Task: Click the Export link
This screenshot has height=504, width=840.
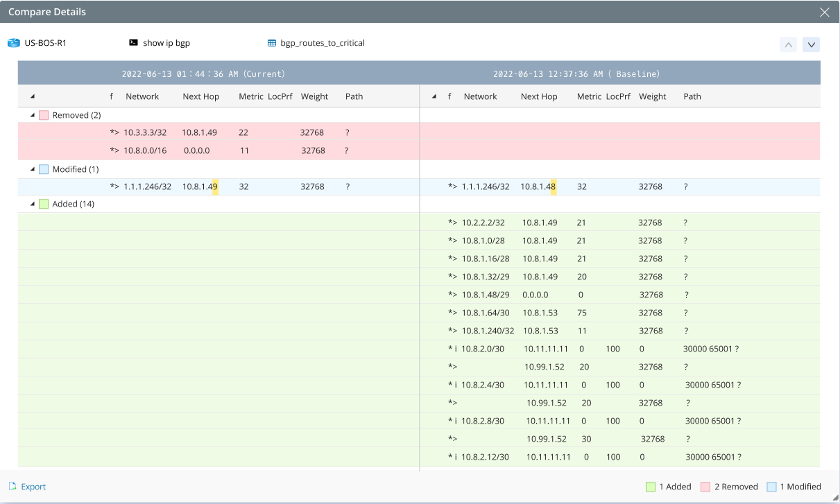Action: pyautogui.click(x=33, y=487)
